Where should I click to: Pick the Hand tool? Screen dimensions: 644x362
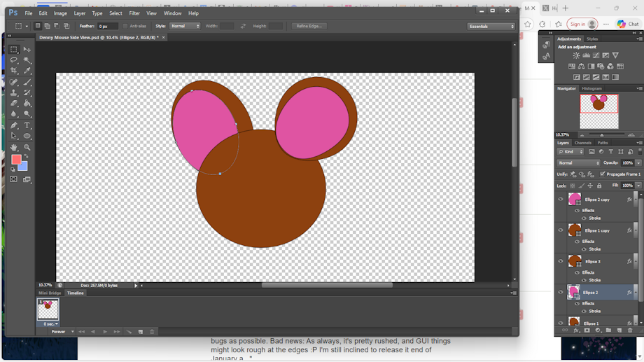click(14, 147)
